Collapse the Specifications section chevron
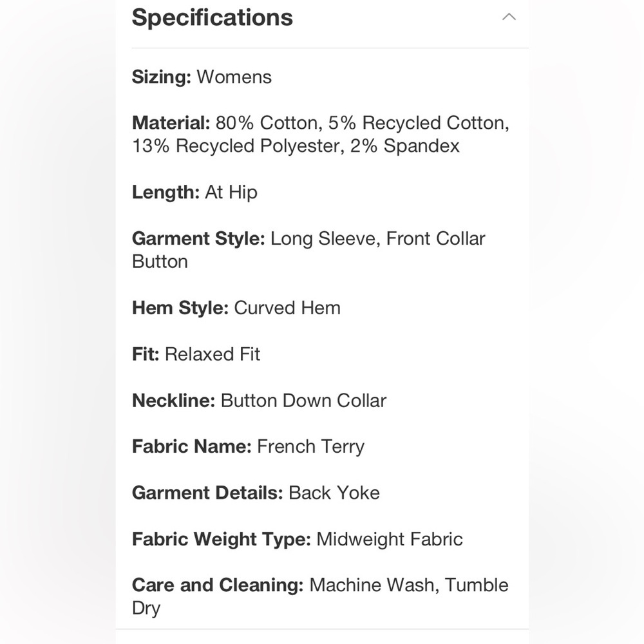This screenshot has height=644, width=644. 509,17
